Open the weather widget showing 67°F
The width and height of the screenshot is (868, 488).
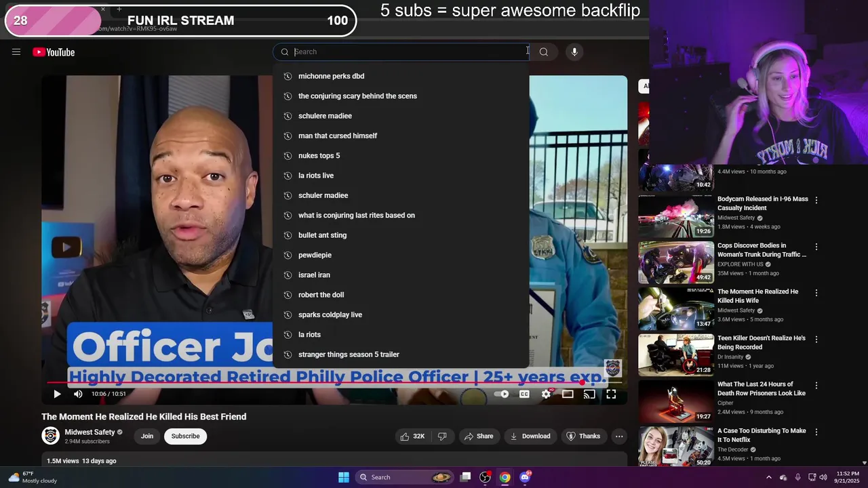click(33, 477)
